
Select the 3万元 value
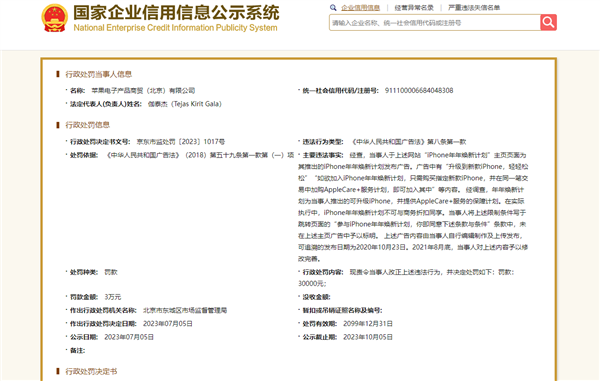[x=112, y=297]
